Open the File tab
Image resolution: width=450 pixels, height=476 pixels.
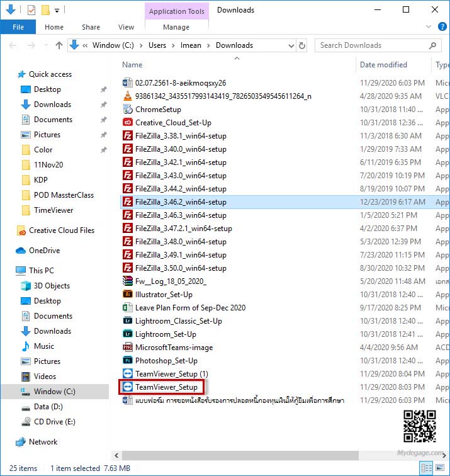[18, 27]
